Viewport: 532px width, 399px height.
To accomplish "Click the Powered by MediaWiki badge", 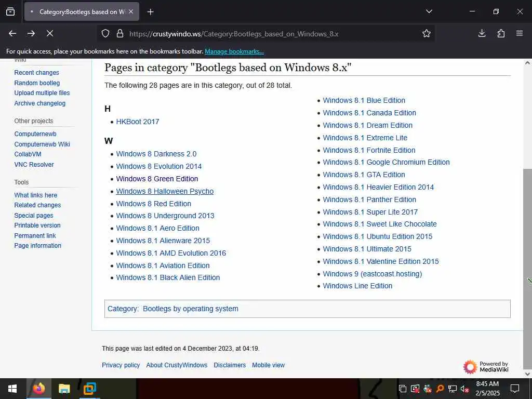I will click(486, 367).
